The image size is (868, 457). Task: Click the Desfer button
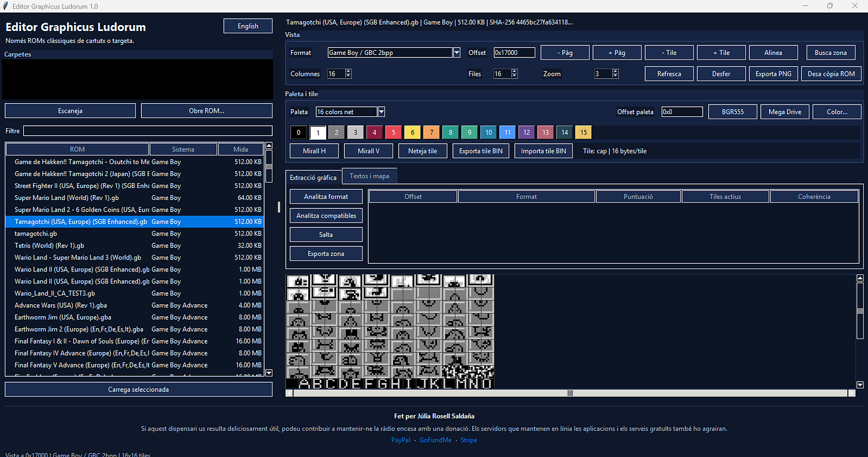tap(721, 74)
